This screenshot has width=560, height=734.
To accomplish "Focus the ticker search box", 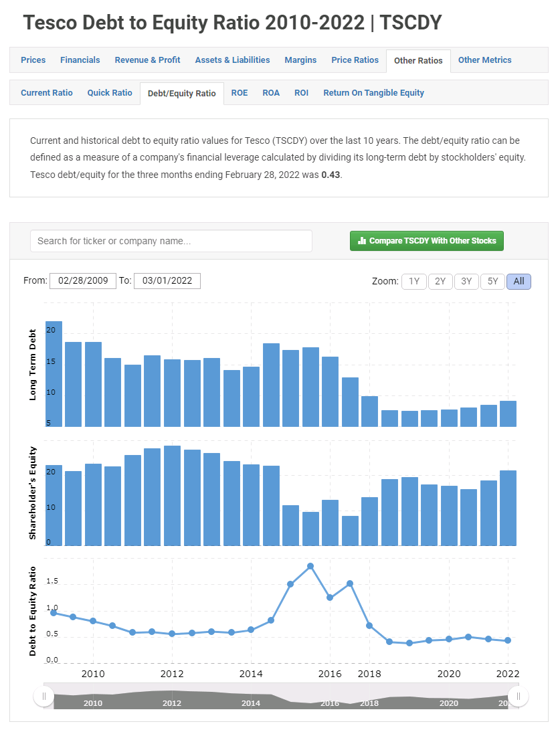I will (x=171, y=241).
